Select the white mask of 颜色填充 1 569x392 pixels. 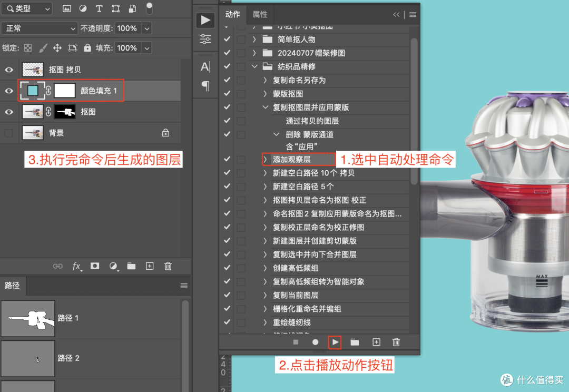(x=65, y=91)
